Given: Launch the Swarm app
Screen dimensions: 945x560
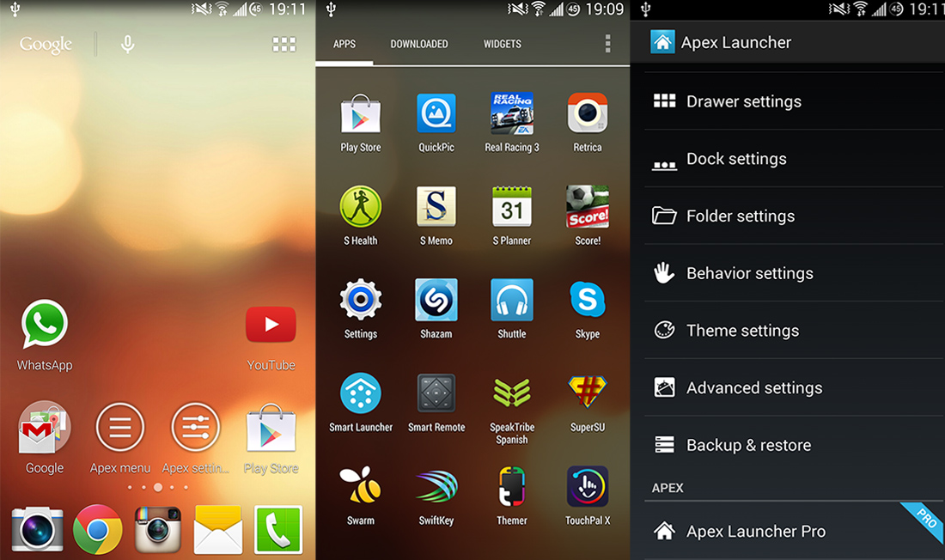Looking at the screenshot, I should point(360,490).
